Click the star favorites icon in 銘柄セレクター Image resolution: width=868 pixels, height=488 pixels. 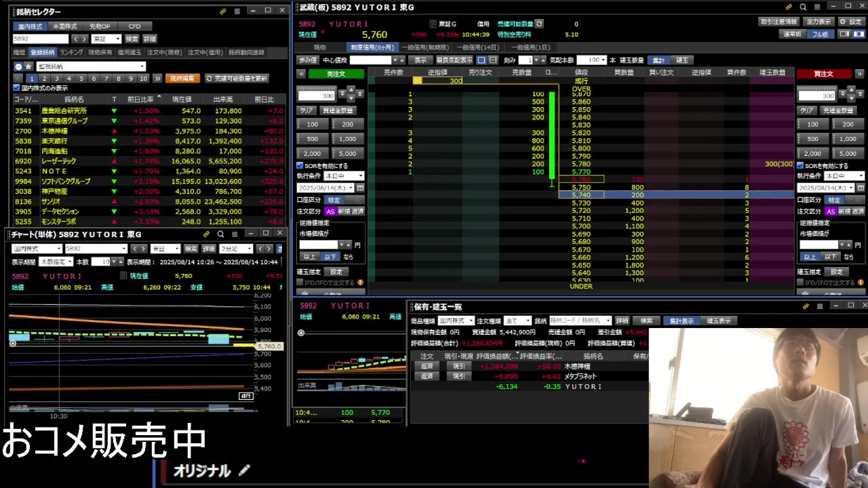coord(28,66)
